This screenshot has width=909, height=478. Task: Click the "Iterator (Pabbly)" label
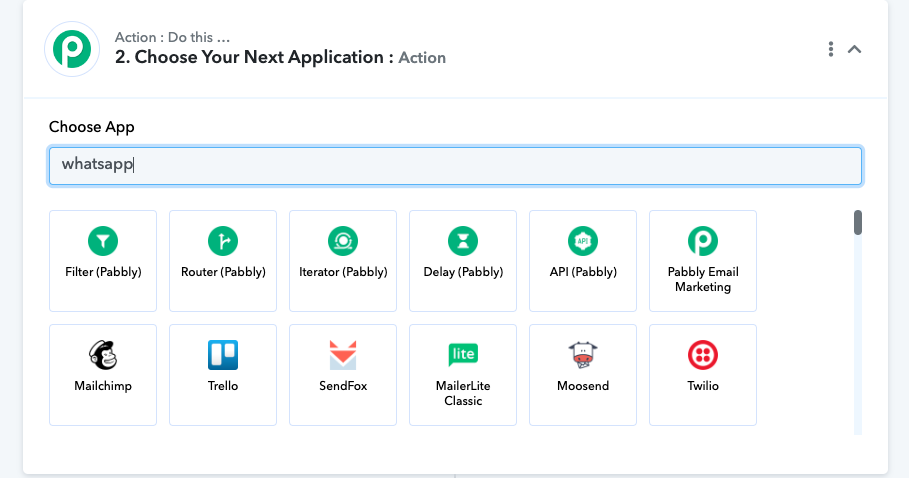343,272
